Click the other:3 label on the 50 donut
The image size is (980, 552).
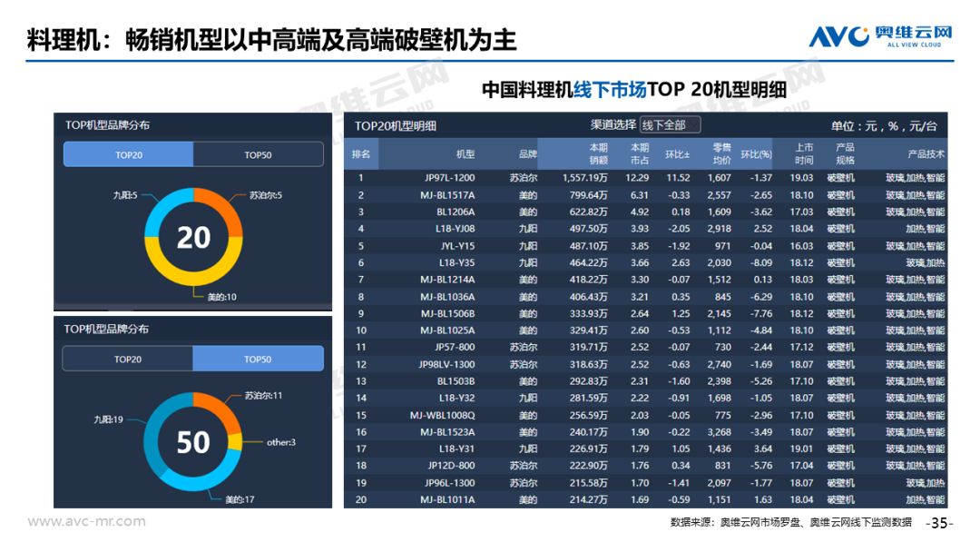[x=280, y=443]
